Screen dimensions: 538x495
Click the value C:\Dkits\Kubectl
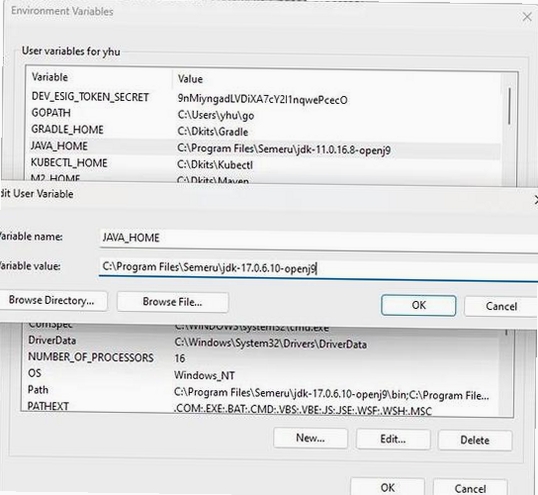[x=215, y=165]
